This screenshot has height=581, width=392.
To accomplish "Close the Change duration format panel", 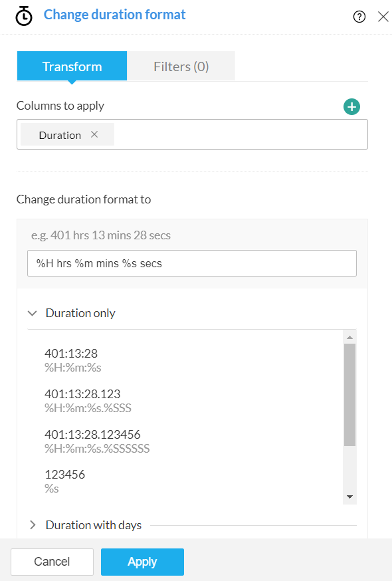I will pos(383,17).
